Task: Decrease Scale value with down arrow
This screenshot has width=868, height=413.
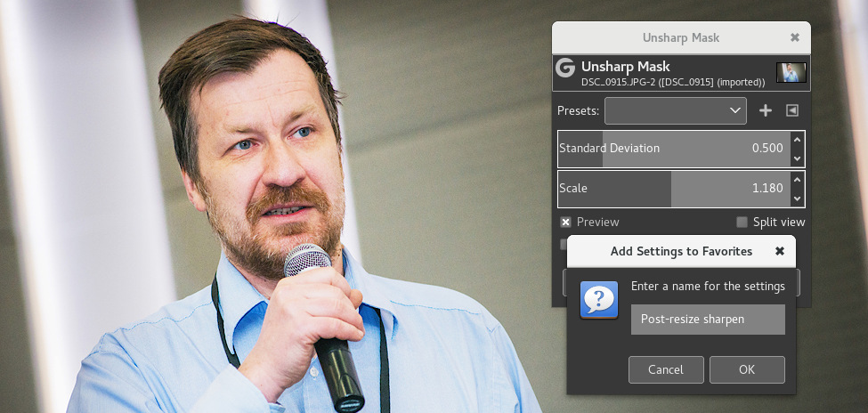Action: [x=797, y=198]
